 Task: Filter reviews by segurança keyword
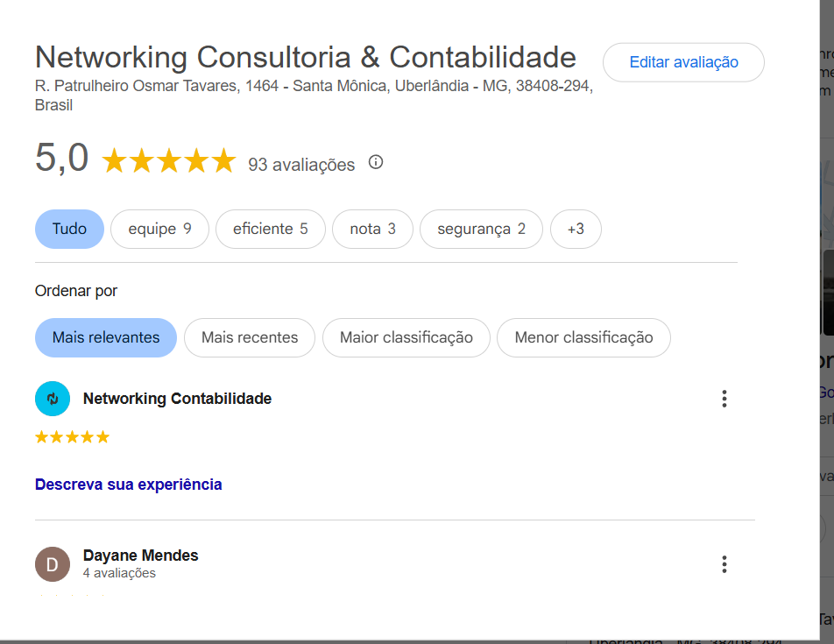(x=481, y=230)
